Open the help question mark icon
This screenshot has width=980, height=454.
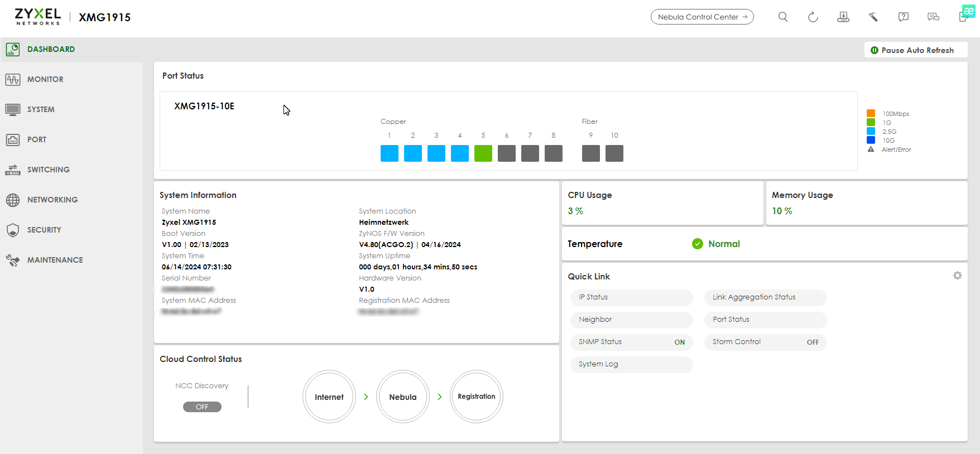(904, 17)
